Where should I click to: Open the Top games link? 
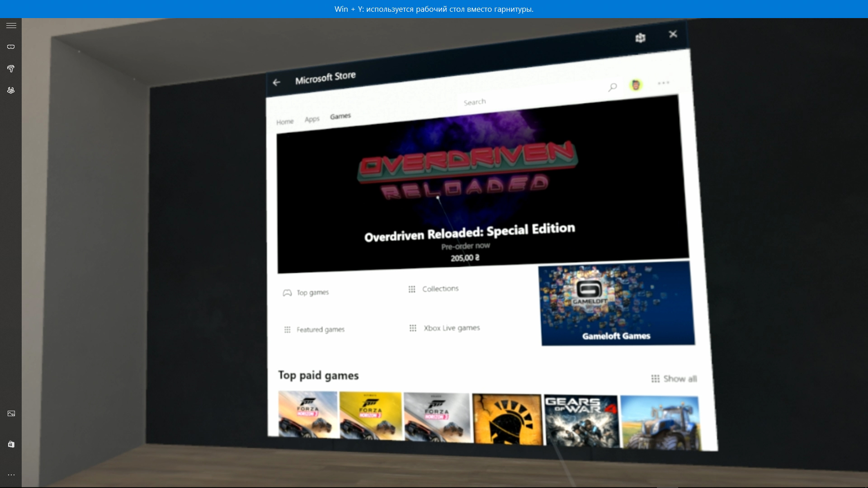coord(306,293)
